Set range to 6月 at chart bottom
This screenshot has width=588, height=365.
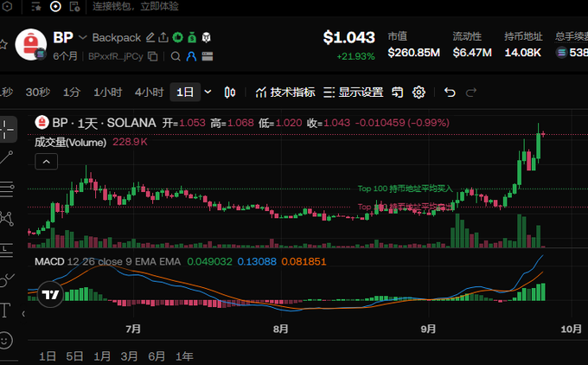(x=157, y=356)
